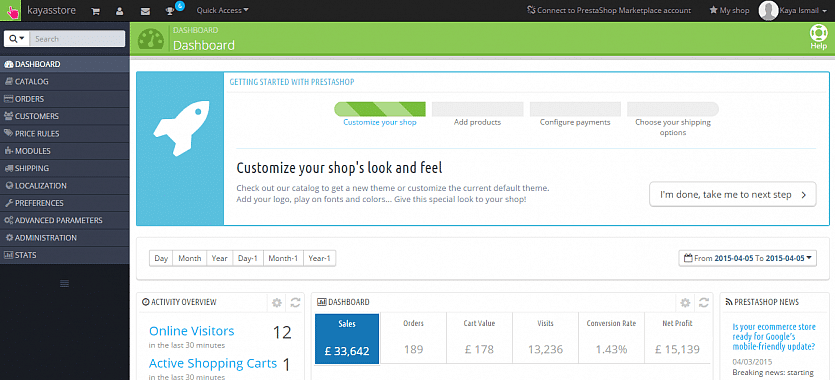The image size is (835, 380).
Task: Expand the Quick Access dropdown
Action: [x=222, y=10]
